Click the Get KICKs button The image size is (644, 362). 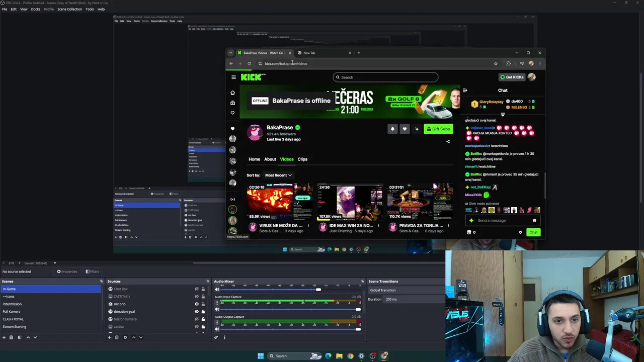click(x=512, y=77)
